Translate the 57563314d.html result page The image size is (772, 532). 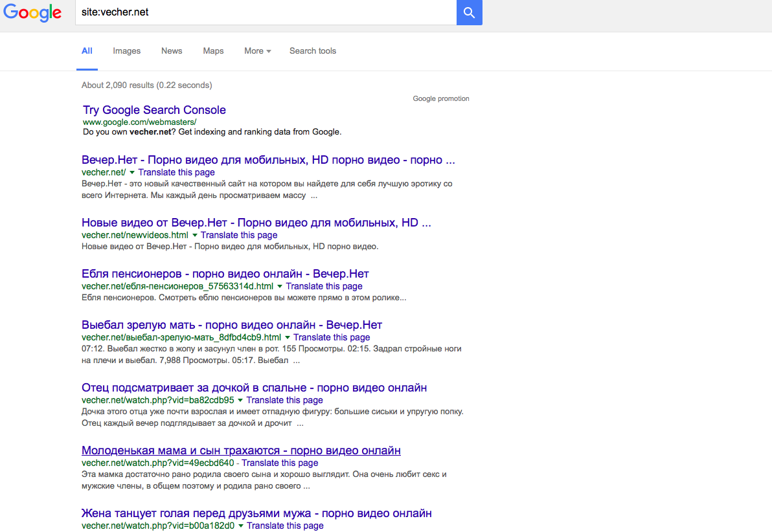[324, 287]
